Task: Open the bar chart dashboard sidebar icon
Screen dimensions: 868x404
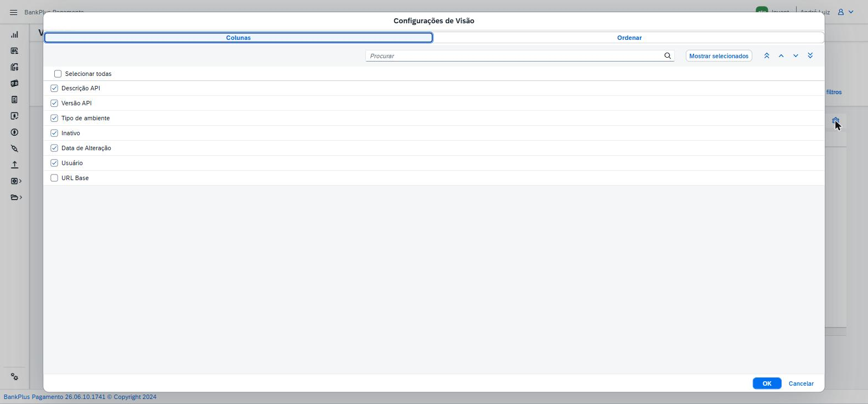Action: 14,34
